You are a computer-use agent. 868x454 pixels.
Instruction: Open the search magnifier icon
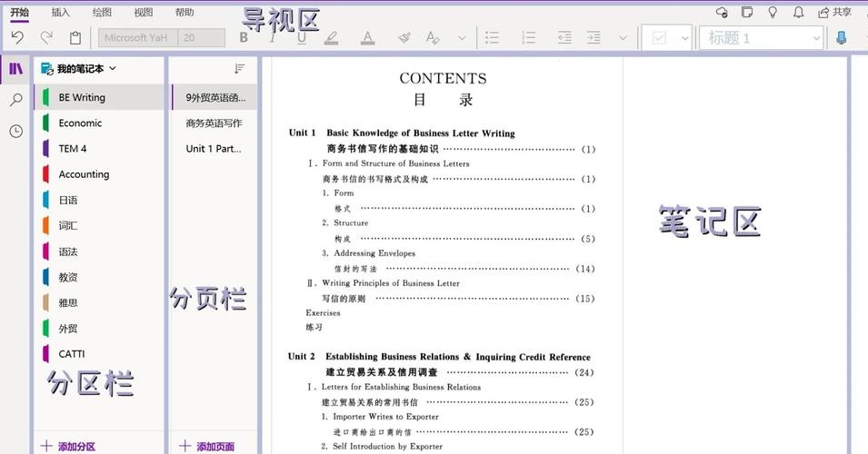point(16,100)
